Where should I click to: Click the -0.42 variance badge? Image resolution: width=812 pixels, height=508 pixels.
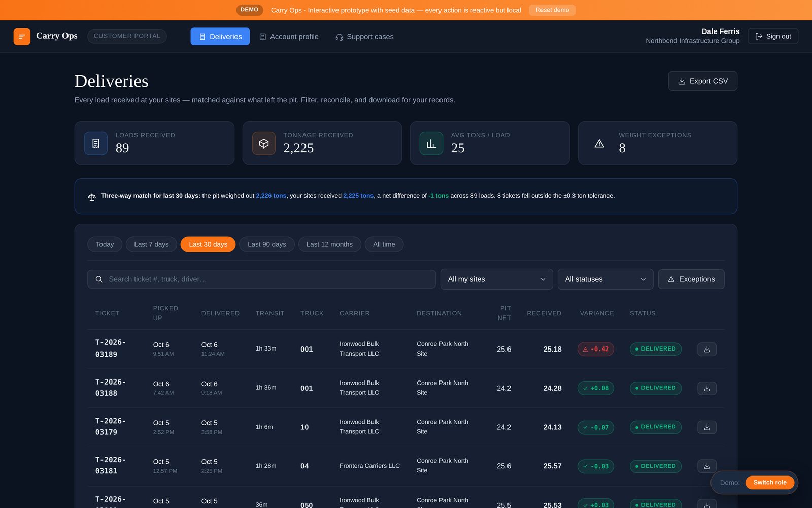tap(596, 350)
